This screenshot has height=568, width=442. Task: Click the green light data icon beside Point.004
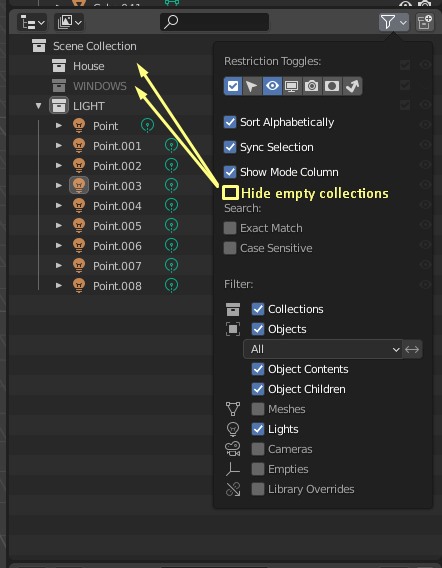[x=171, y=205]
